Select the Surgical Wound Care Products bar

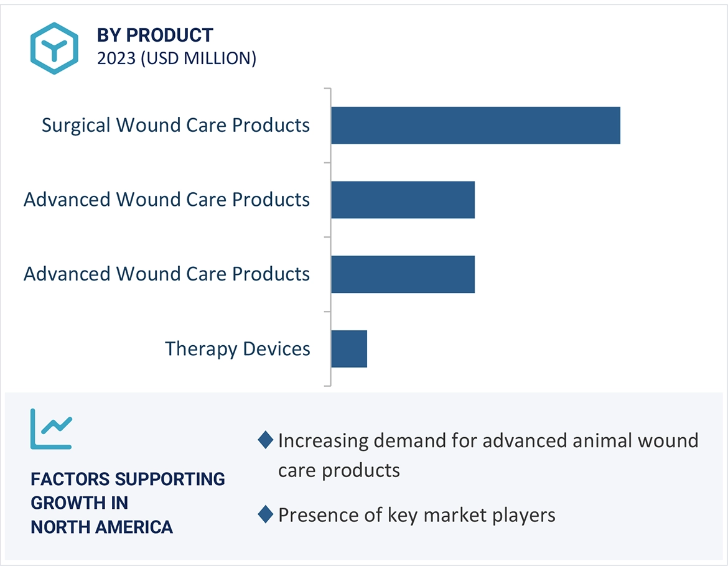coord(475,125)
